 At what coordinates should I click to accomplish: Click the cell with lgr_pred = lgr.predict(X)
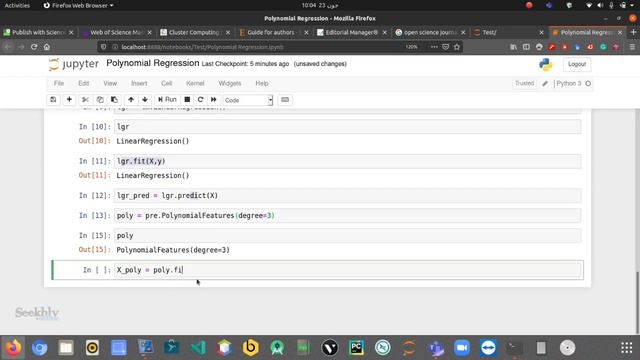[x=347, y=196]
